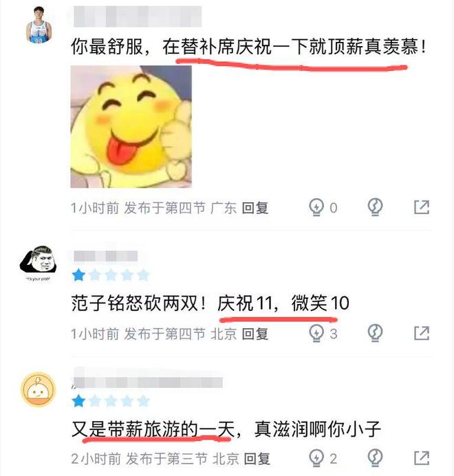
Task: Like the 带薪旅游 comment
Action: coord(316,458)
